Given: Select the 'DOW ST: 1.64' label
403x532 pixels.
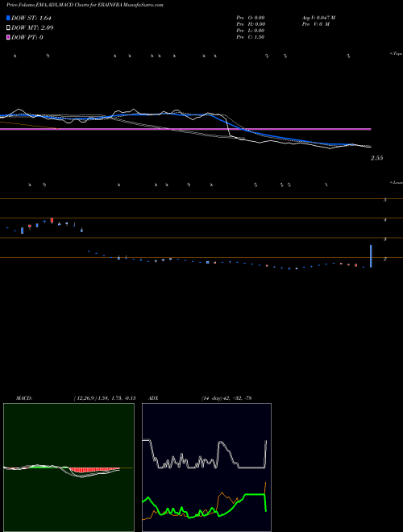Looking at the screenshot, I should tap(31, 18).
